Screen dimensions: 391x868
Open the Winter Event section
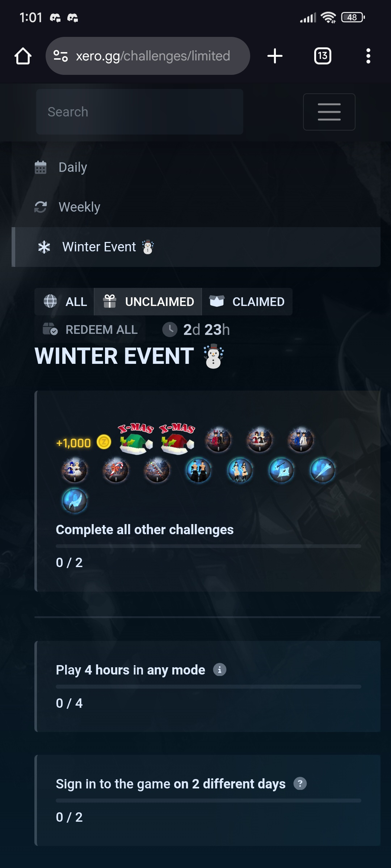196,247
